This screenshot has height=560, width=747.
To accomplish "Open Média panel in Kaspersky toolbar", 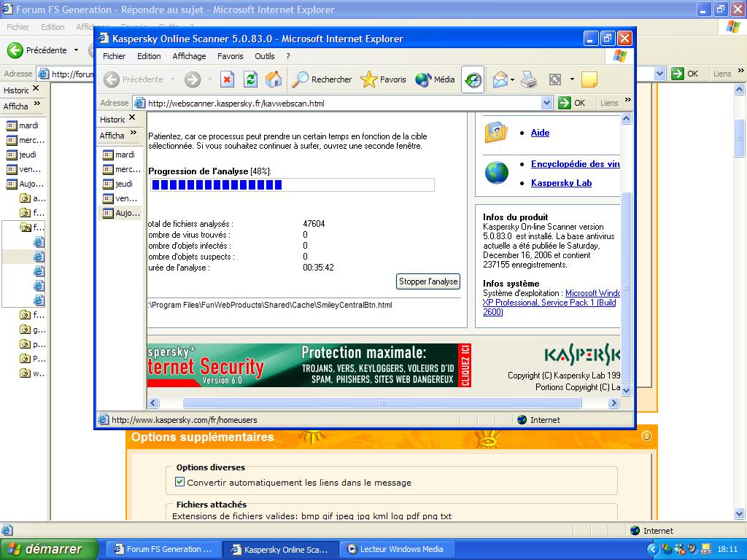I will coord(435,79).
